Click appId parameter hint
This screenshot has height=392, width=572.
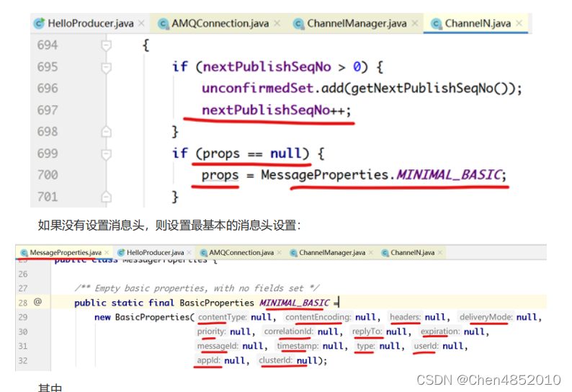click(208, 360)
